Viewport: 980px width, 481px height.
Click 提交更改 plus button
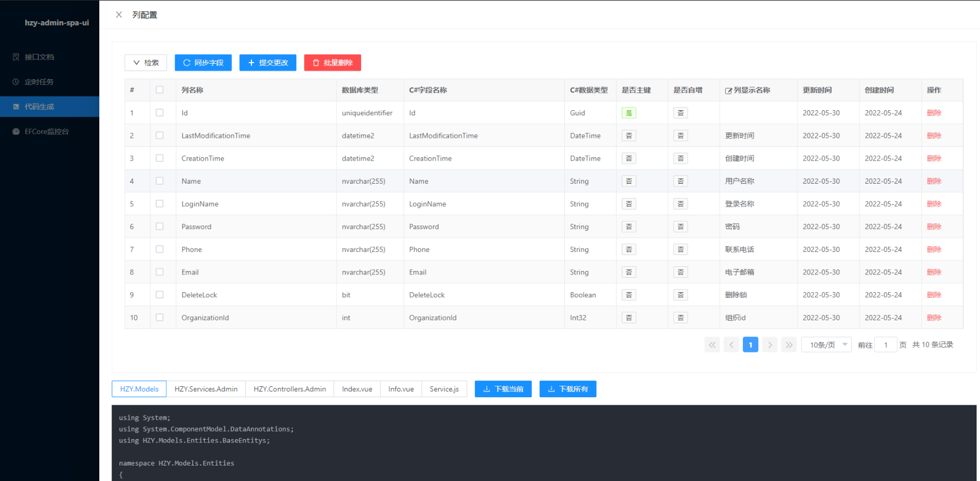[x=268, y=63]
